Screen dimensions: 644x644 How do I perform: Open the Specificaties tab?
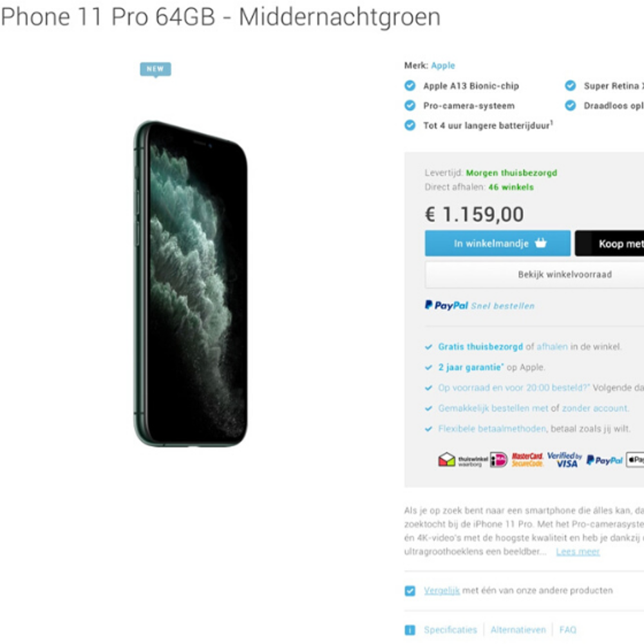point(451,630)
